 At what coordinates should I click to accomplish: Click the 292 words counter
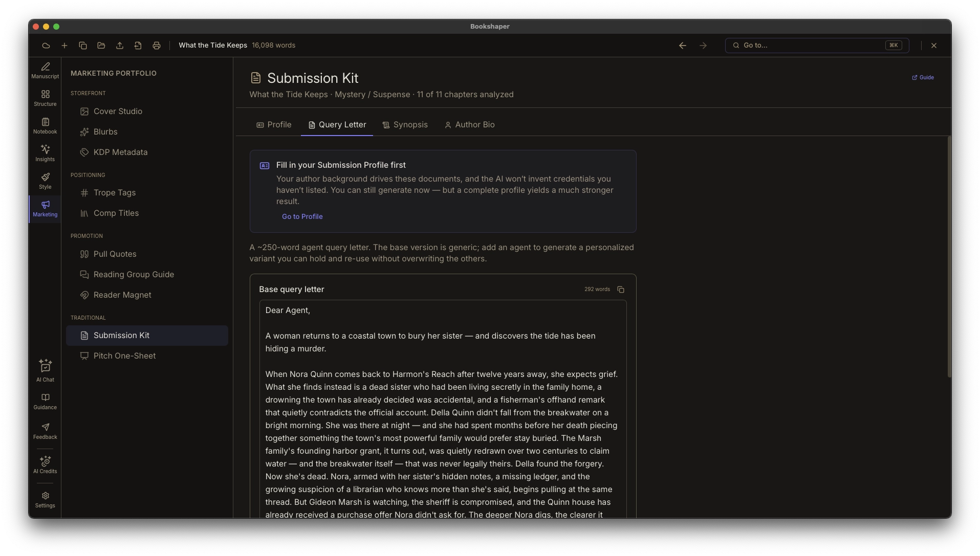click(x=597, y=290)
